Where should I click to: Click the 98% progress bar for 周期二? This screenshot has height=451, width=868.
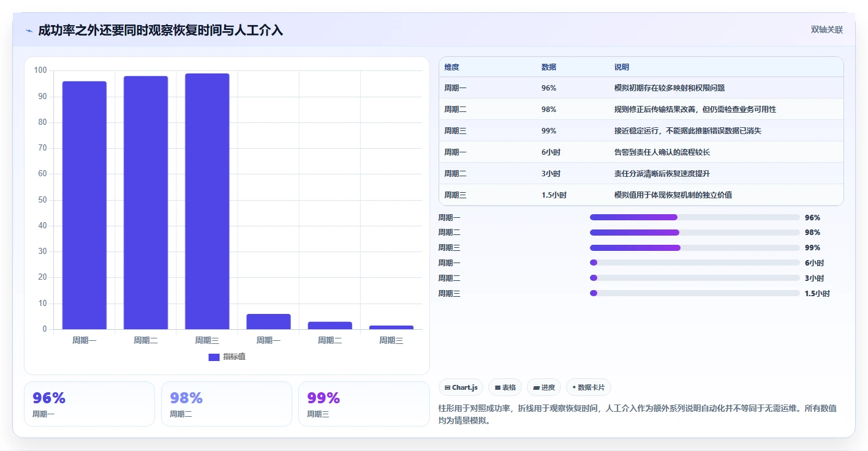(x=695, y=233)
